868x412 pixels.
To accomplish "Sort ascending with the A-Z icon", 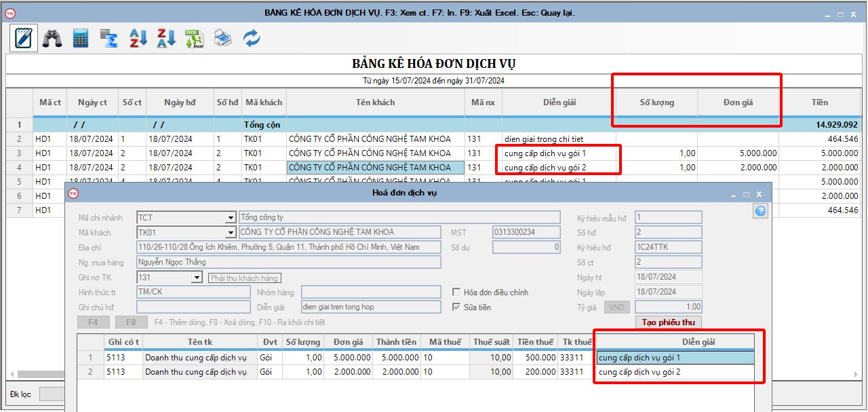I will click(138, 38).
